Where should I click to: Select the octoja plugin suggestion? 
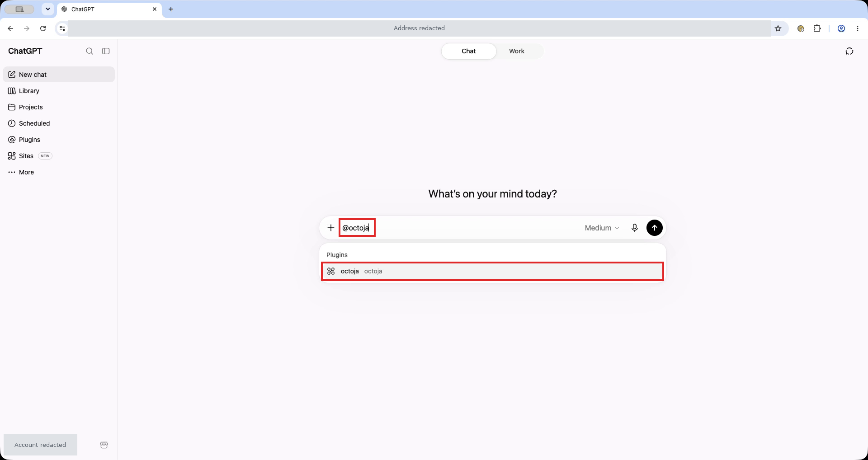click(492, 271)
